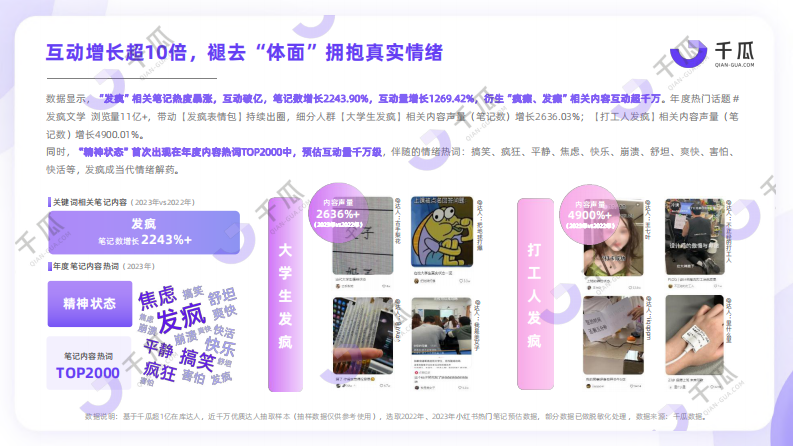Screen dimensions: 793x446
Task: Click the word 爽快 in word cloud
Action: click(224, 312)
